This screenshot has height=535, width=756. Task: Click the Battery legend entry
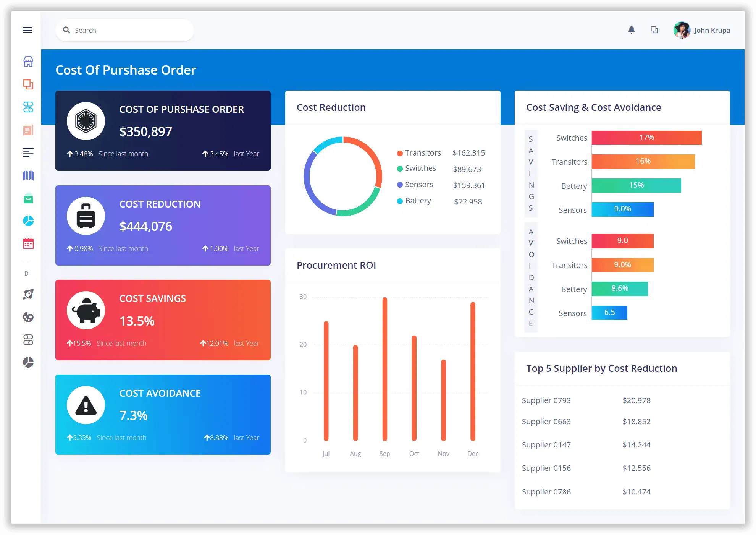414,201
